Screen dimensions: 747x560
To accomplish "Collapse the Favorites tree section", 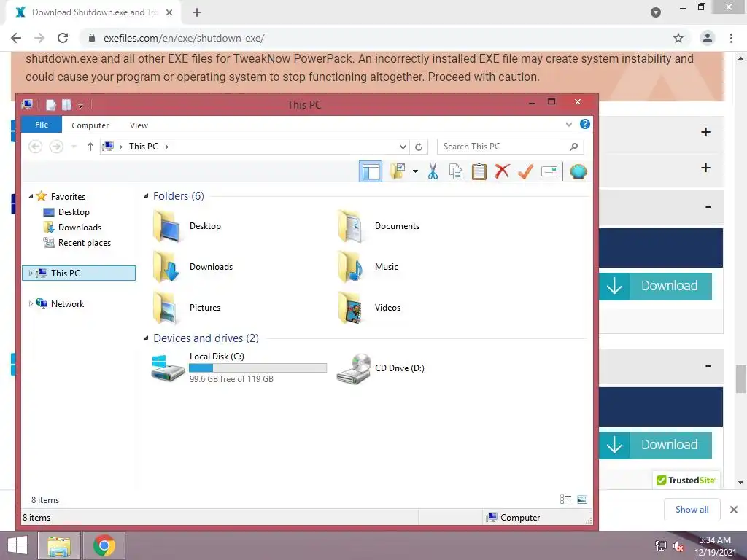I will point(31,196).
